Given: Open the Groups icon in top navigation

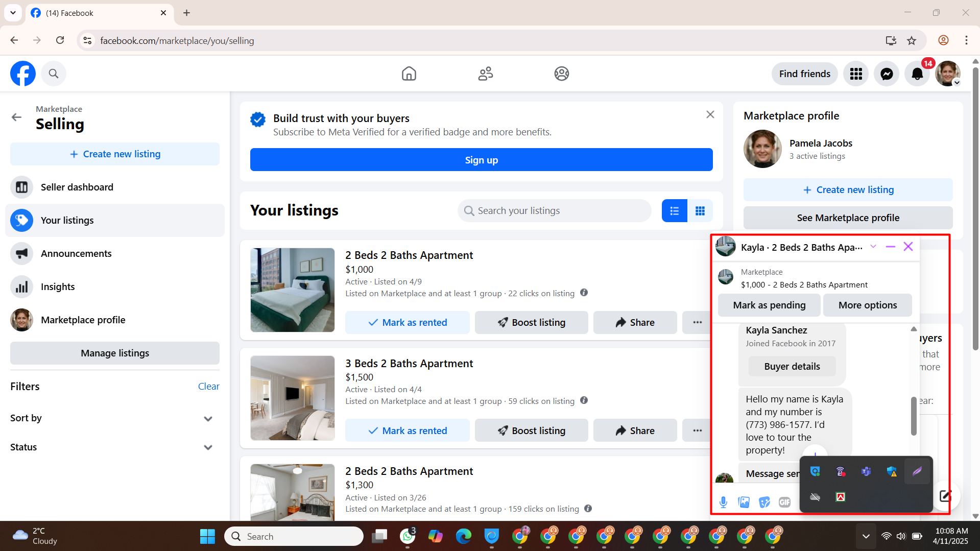Looking at the screenshot, I should [x=562, y=74].
